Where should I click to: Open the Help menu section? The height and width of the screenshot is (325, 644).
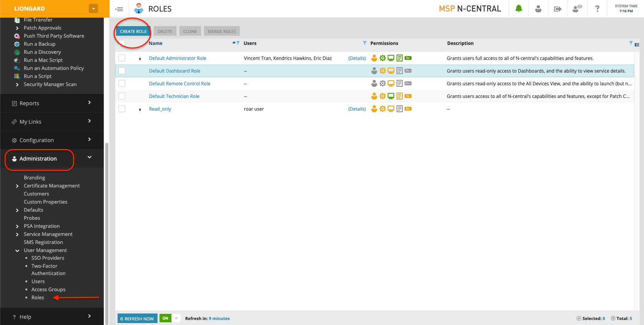click(x=52, y=317)
